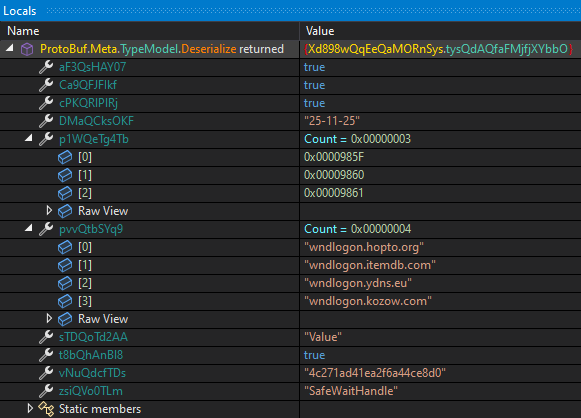This screenshot has height=418, width=581.
Task: Click the wrench icon for t8bQhAnBl8
Action: point(46,355)
